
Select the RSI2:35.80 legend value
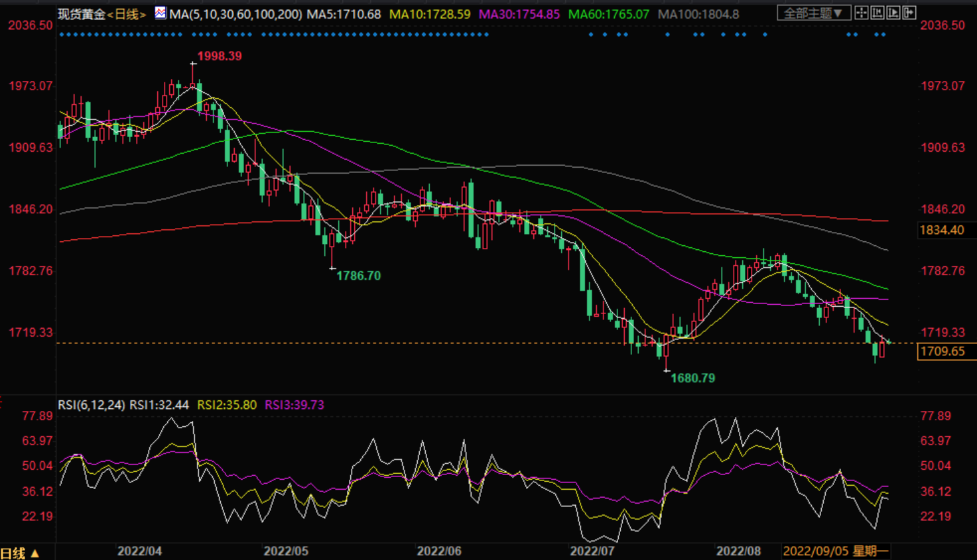point(227,404)
